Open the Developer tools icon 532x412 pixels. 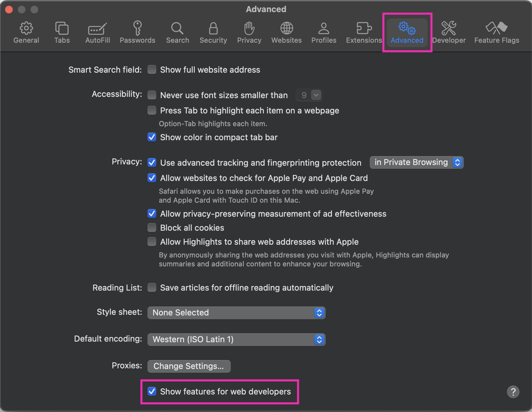449,28
